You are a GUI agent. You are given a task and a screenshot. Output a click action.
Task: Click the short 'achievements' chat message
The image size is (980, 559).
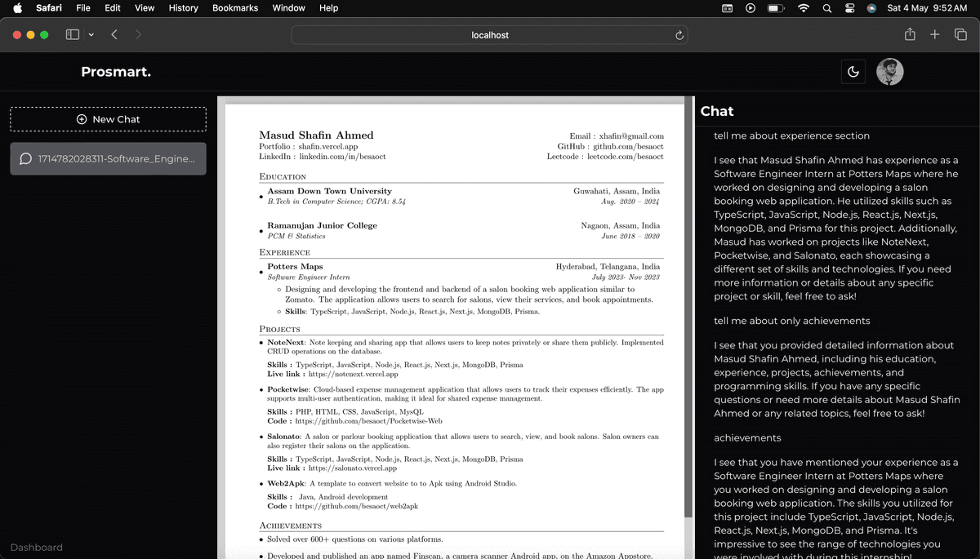[747, 437]
